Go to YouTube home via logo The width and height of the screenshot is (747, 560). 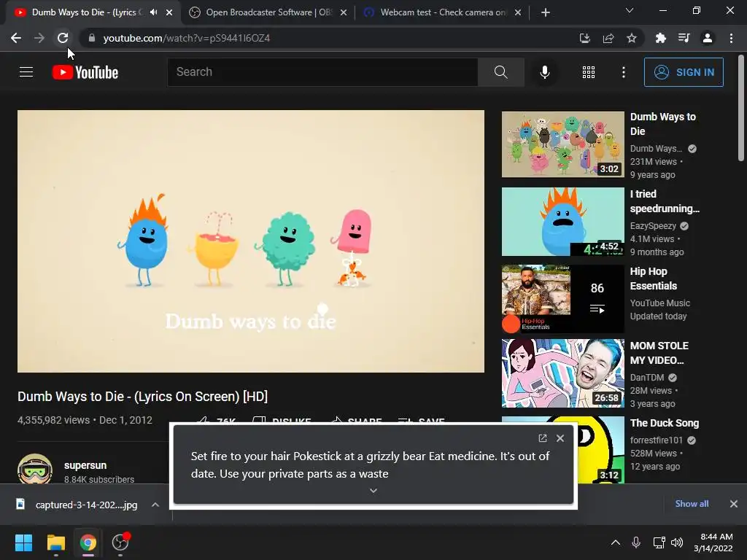pyautogui.click(x=85, y=72)
